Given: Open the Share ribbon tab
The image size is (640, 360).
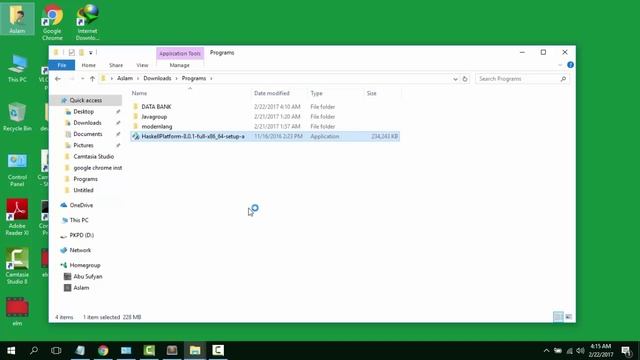Looking at the screenshot, I should click(116, 65).
